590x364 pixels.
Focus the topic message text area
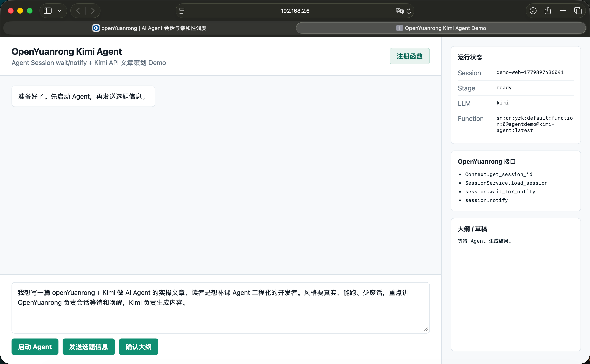pyautogui.click(x=220, y=308)
